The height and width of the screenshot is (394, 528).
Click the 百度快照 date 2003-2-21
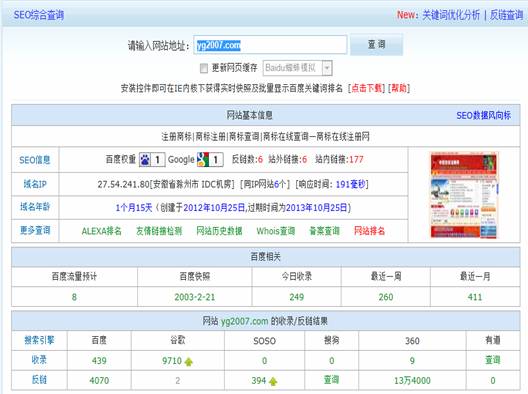195,297
